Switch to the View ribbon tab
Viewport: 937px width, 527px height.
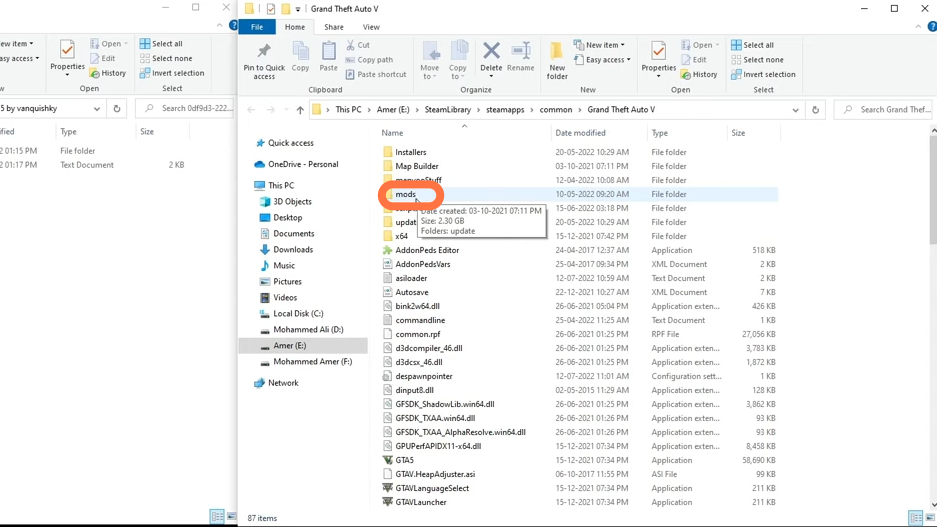(371, 27)
